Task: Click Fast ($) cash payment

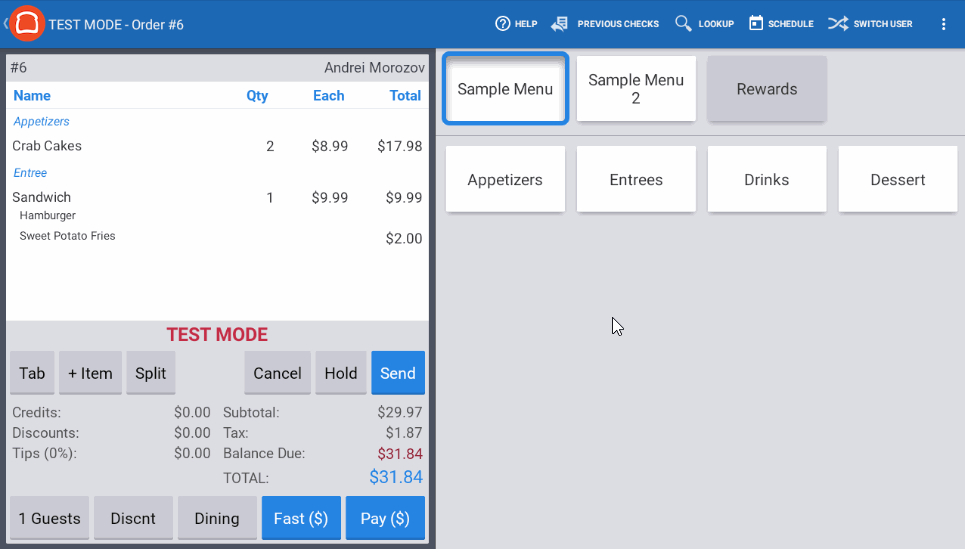Action: pyautogui.click(x=301, y=518)
